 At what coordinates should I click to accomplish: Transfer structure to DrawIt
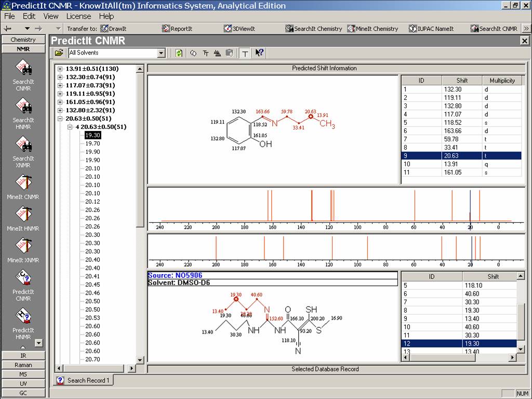114,29
